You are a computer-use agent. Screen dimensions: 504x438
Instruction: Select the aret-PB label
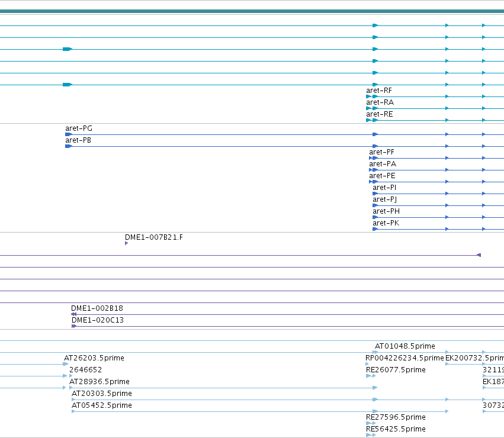(78, 140)
